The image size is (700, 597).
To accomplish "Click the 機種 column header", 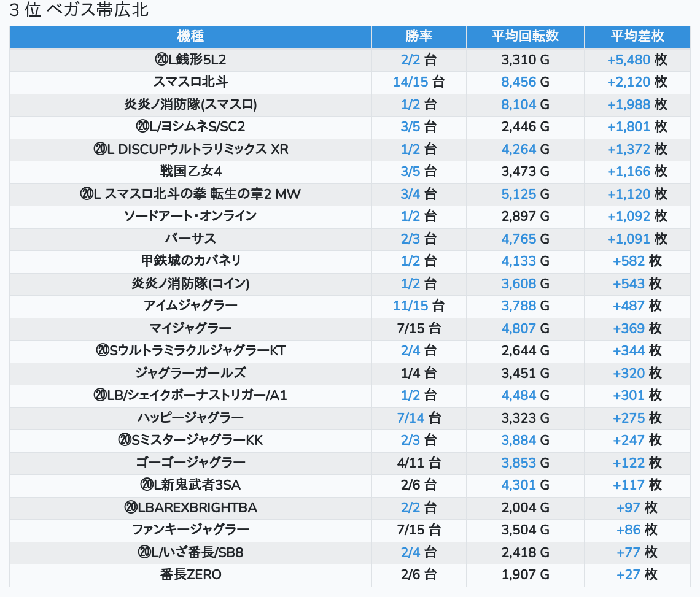I will 190,37.
